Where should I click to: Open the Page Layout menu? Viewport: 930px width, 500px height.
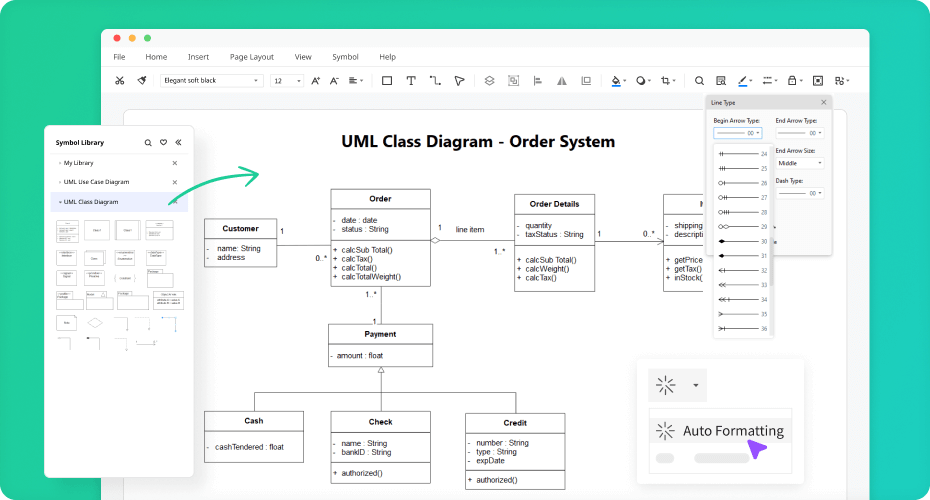[x=251, y=57]
